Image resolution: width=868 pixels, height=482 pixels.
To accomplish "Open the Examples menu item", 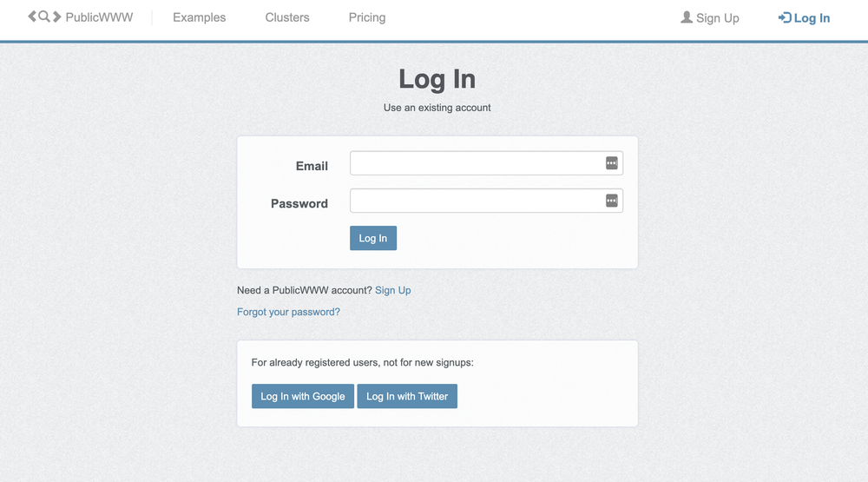I will point(200,17).
